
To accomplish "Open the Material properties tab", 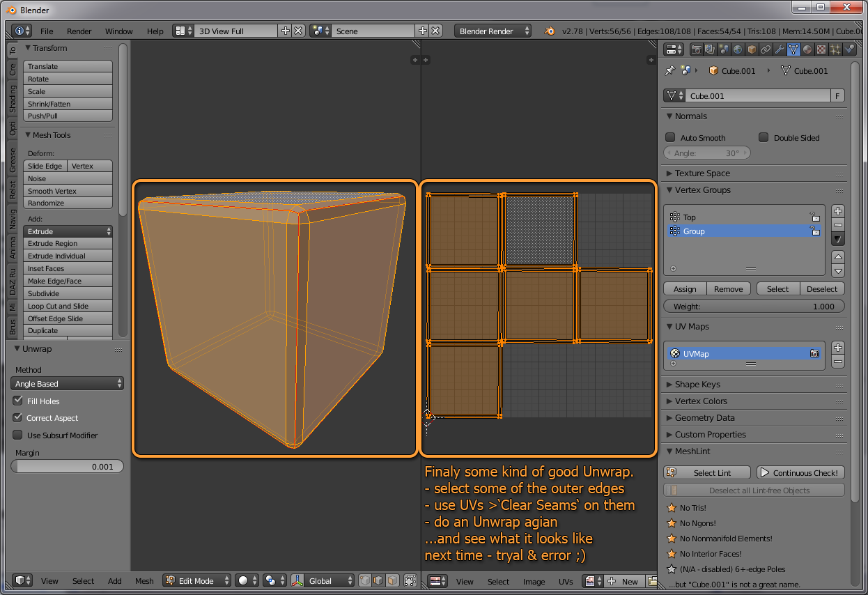I will coord(807,49).
